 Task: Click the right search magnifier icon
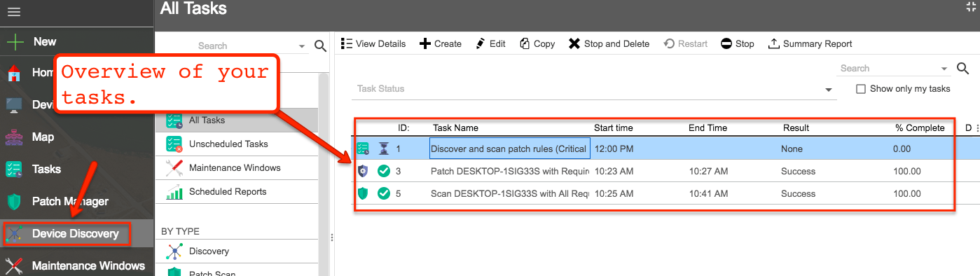point(962,68)
